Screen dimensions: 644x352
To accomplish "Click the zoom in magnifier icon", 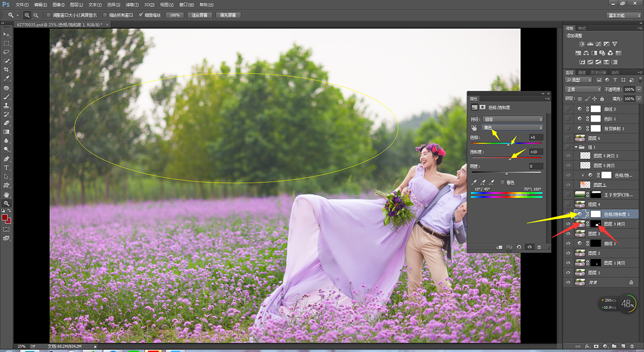I will pyautogui.click(x=27, y=15).
